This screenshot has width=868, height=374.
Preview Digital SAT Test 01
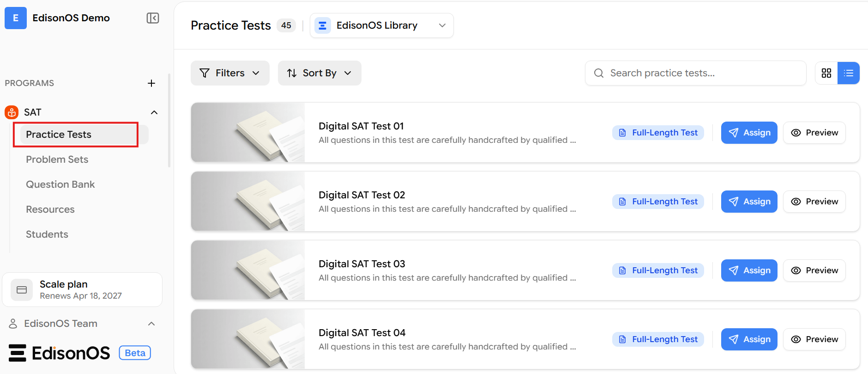[x=814, y=133]
